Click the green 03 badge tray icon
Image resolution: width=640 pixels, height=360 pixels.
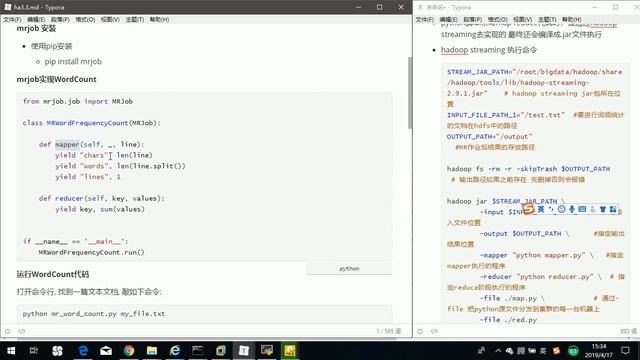point(573,351)
